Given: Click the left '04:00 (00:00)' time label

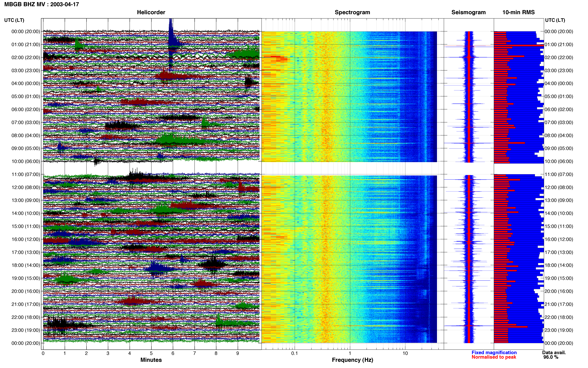Looking at the screenshot, I should 26,83.
